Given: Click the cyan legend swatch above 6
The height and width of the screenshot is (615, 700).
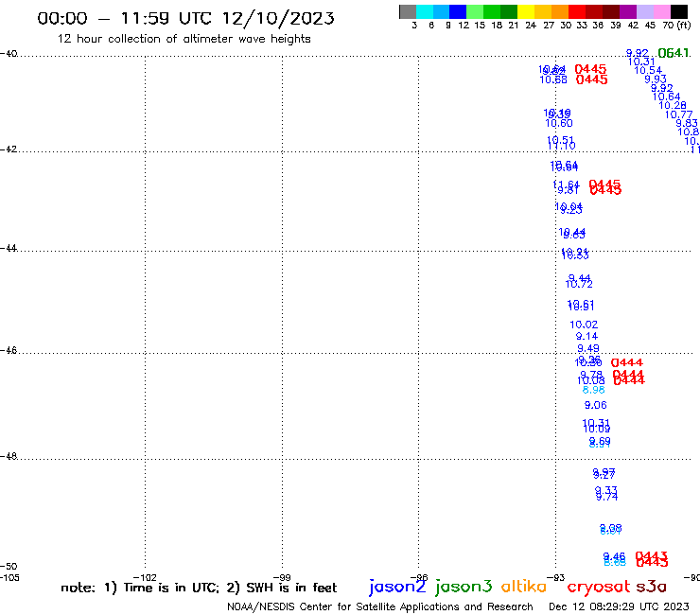Looking at the screenshot, I should click(425, 11).
